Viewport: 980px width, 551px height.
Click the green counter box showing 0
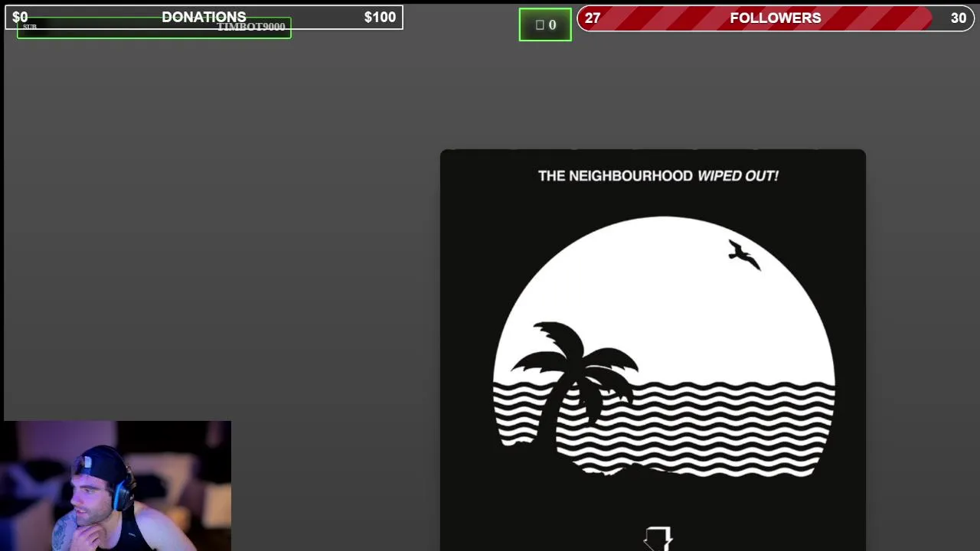[545, 24]
